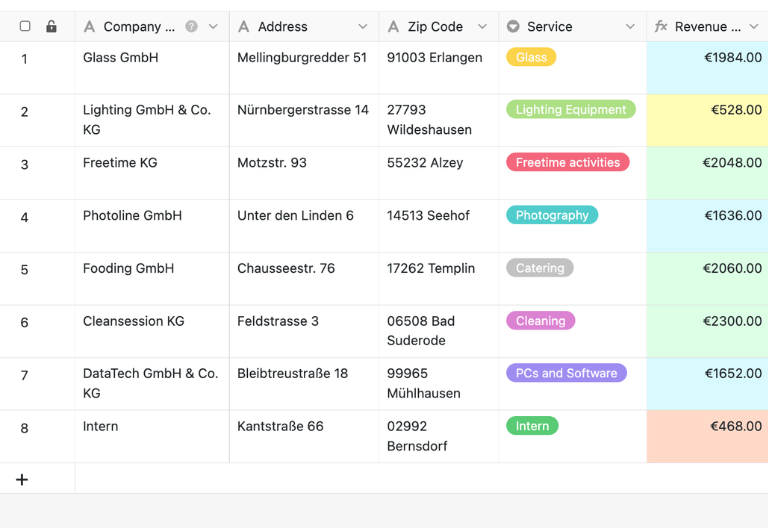
Task: Click the Intern company name cell
Action: tap(152, 437)
